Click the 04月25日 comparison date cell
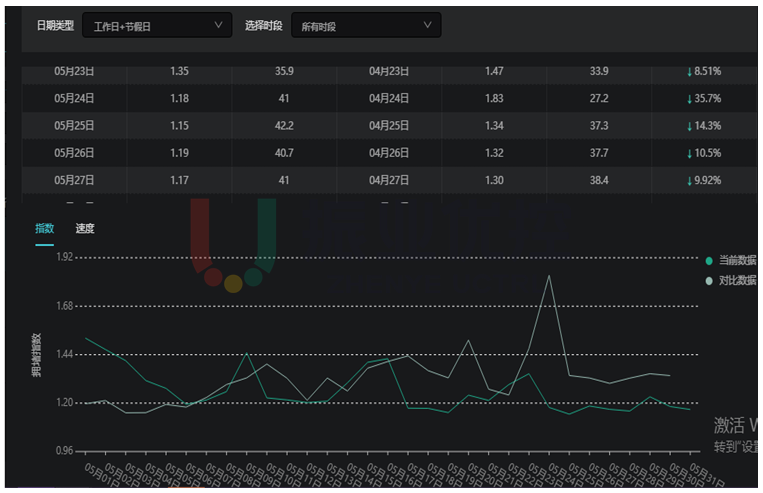Screen dimensions: 763x493 [x=389, y=126]
